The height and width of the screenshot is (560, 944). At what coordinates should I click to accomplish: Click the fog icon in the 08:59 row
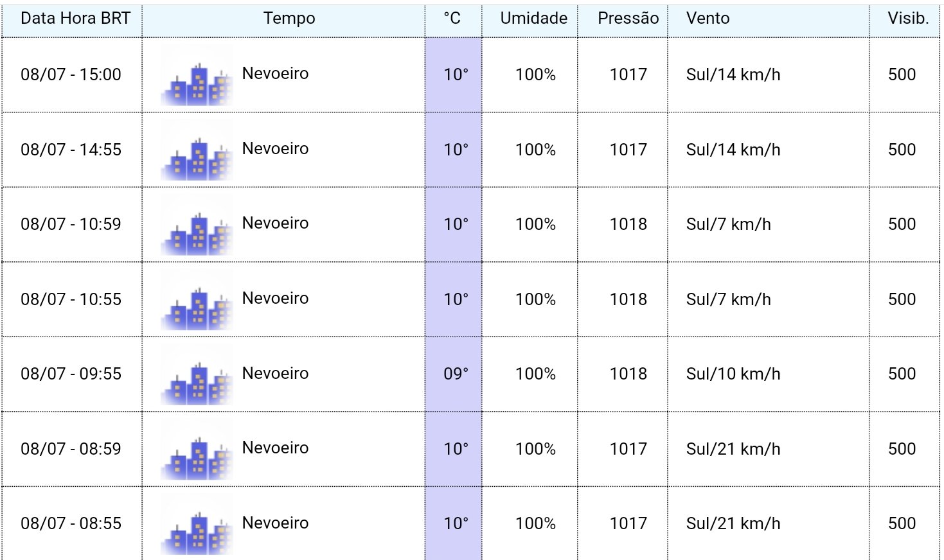tap(197, 450)
